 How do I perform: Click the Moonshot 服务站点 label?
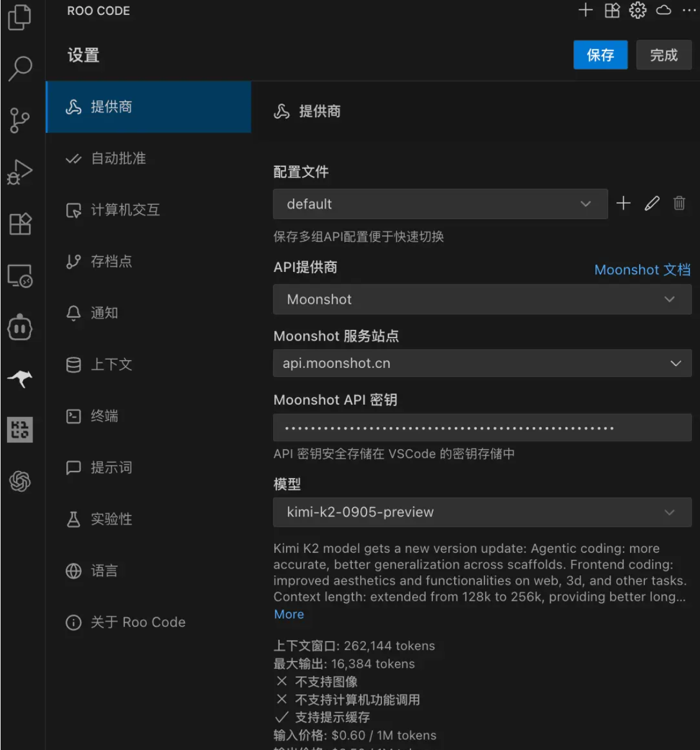(x=336, y=336)
